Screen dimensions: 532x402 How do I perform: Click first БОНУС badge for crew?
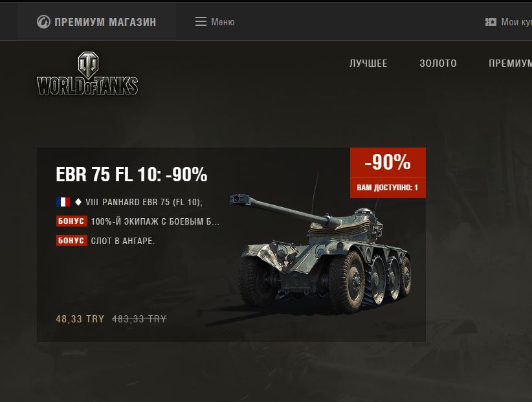coord(72,221)
